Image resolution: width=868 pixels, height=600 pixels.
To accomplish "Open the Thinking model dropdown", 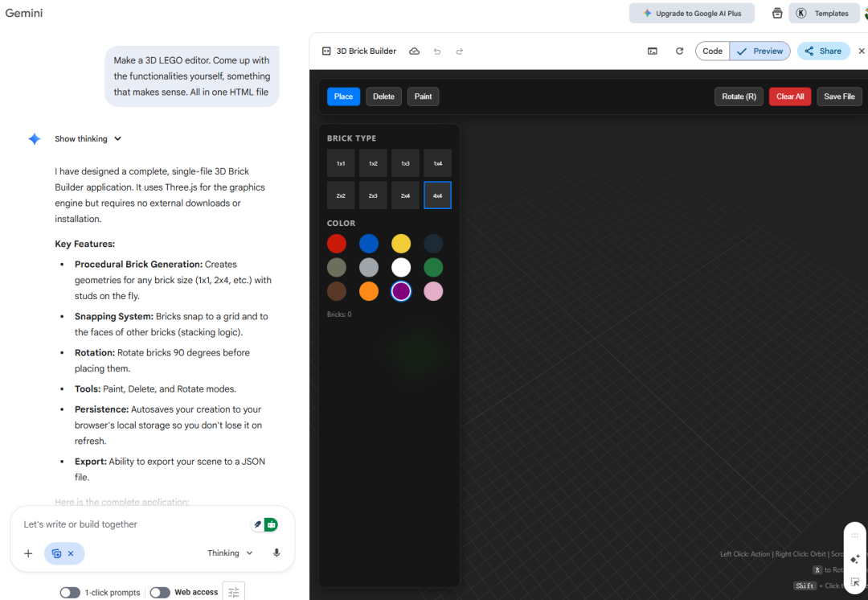I will (x=230, y=553).
